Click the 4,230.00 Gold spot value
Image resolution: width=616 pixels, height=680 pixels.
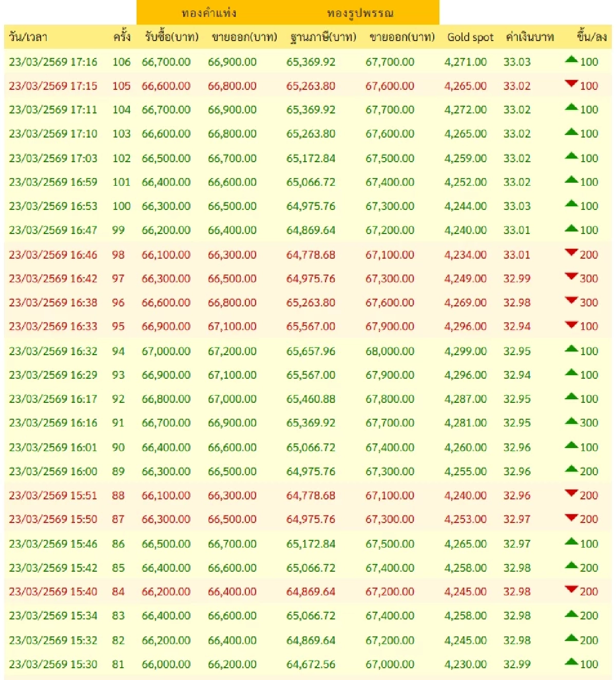pos(465,664)
